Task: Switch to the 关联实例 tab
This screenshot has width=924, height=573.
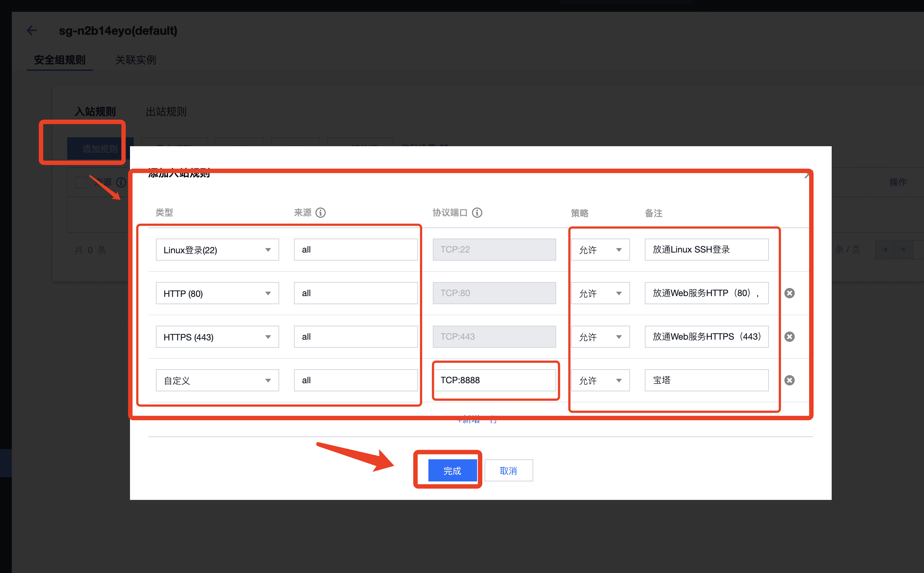Action: (135, 60)
